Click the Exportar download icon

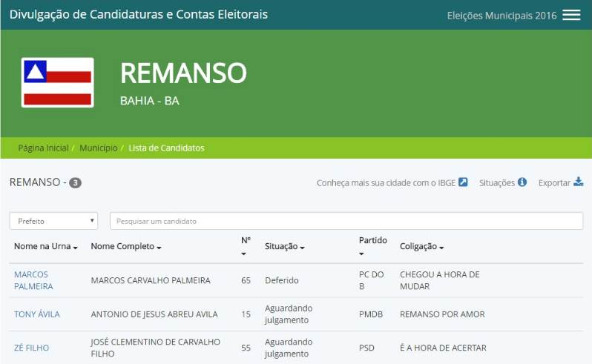[579, 182]
